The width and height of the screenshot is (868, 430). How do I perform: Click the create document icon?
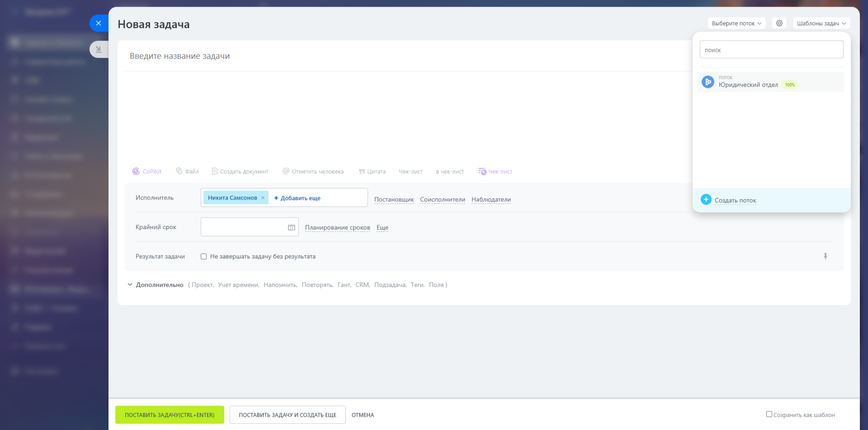click(x=215, y=172)
